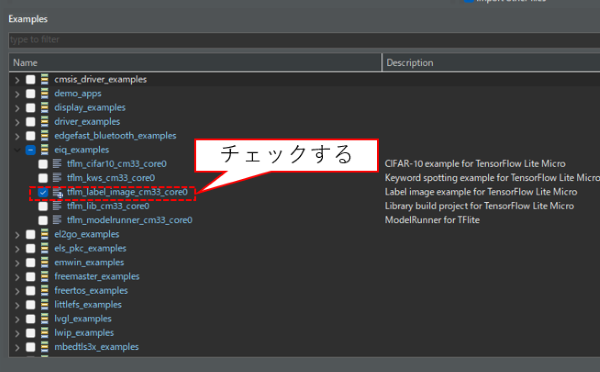The height and width of the screenshot is (372, 600).
Task: Check the el2go_examples checkbox
Action: click(x=31, y=234)
